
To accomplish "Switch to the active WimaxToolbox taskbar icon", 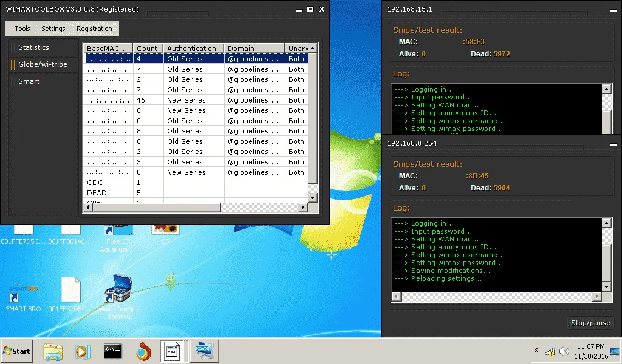I will tap(172, 351).
